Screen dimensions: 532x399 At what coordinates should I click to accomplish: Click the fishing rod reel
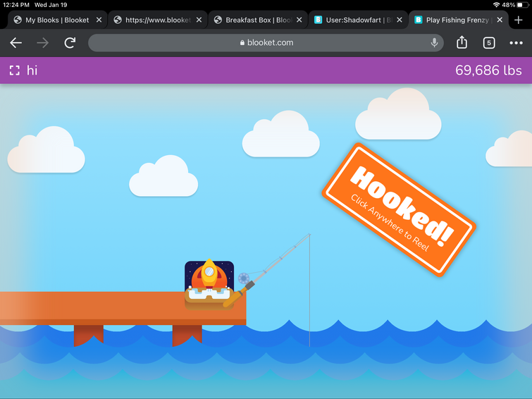pyautogui.click(x=244, y=278)
